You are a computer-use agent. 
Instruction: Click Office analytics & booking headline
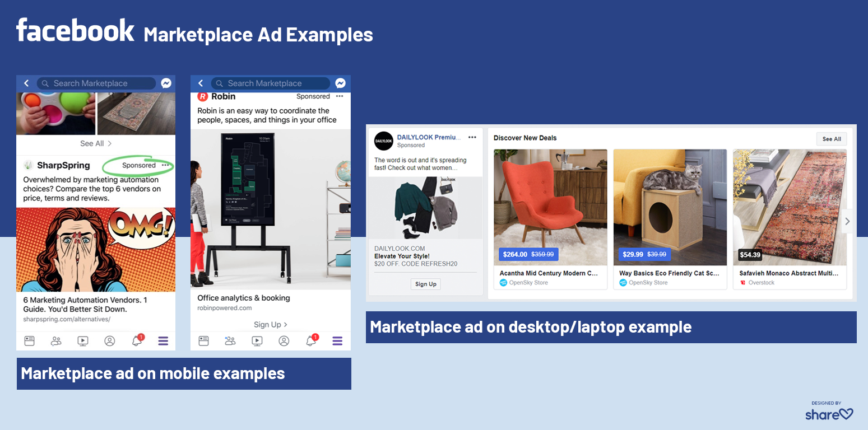244,298
